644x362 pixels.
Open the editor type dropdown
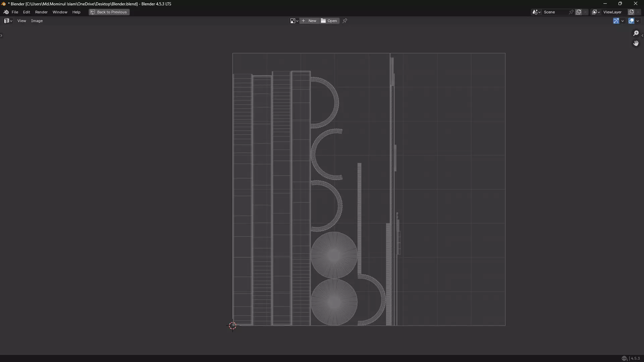[8, 21]
